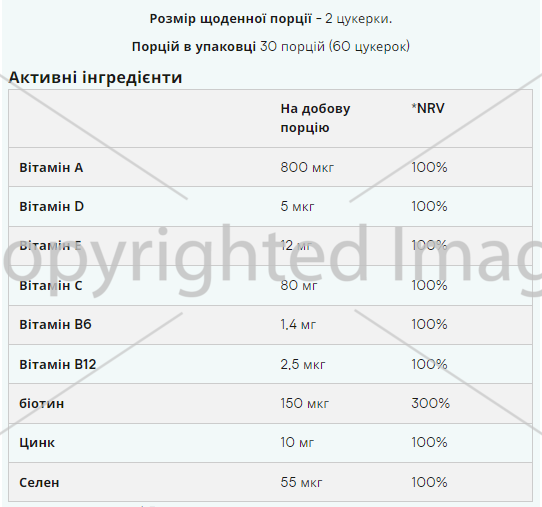Click the 'На добову порцію' column header
The image size is (542, 507).
pos(315,118)
